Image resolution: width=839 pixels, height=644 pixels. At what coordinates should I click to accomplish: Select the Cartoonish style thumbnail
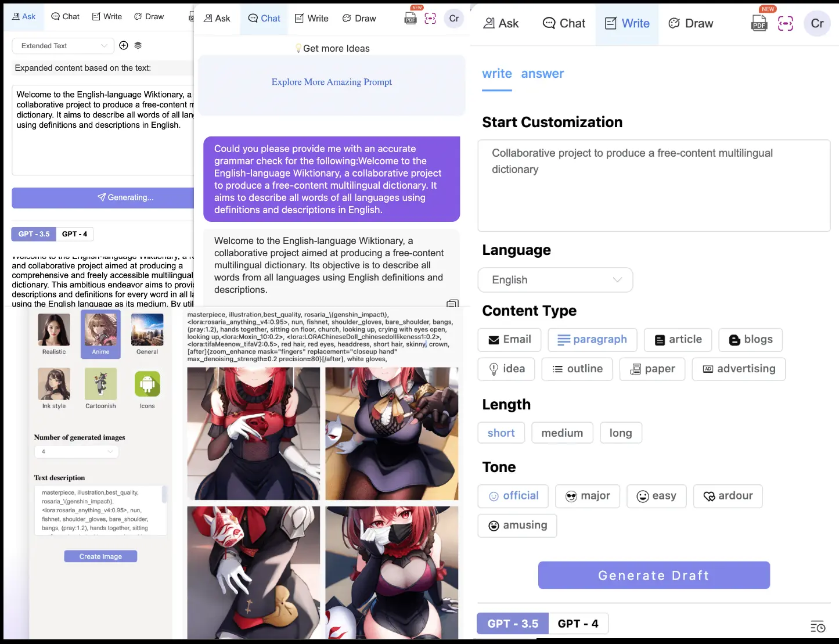(100, 388)
